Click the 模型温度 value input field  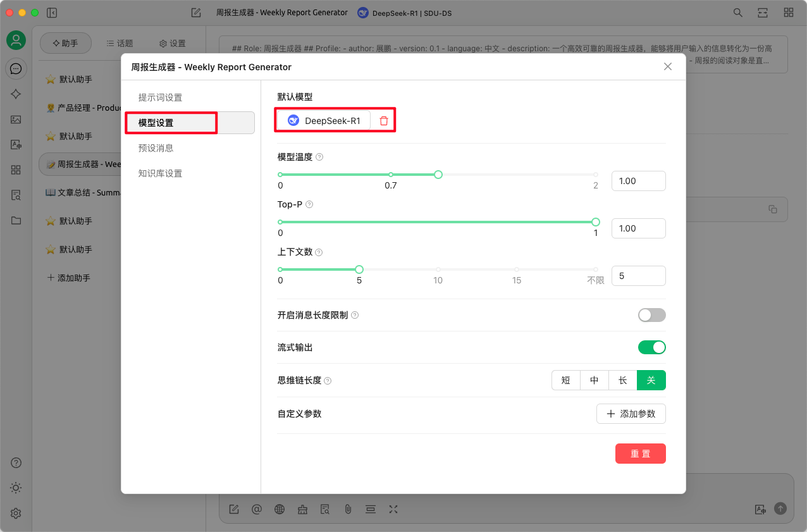point(639,181)
